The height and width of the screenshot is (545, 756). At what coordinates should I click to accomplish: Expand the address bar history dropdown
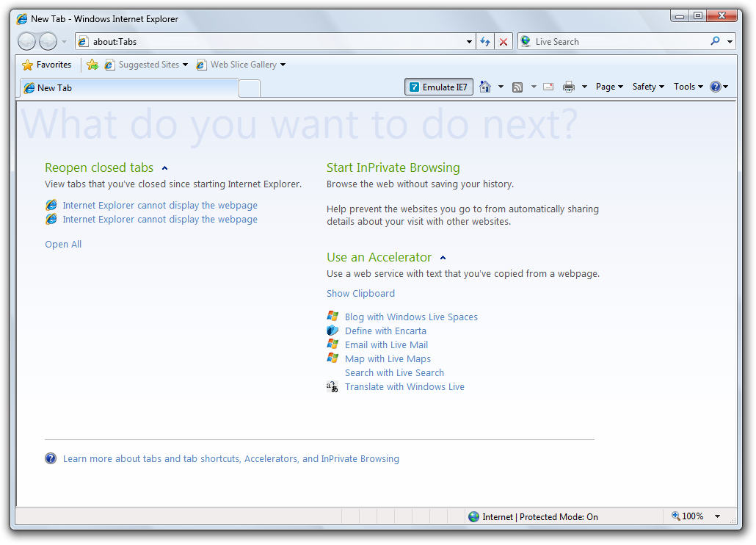click(x=469, y=42)
